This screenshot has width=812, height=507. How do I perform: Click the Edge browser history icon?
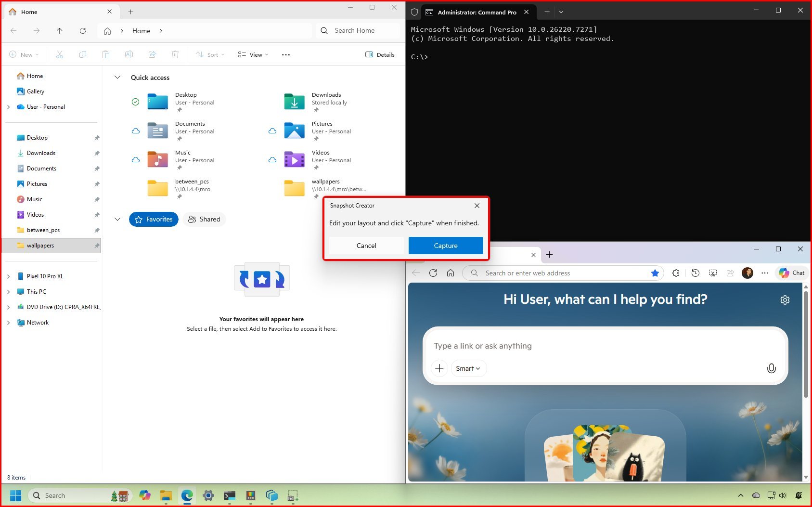(695, 273)
